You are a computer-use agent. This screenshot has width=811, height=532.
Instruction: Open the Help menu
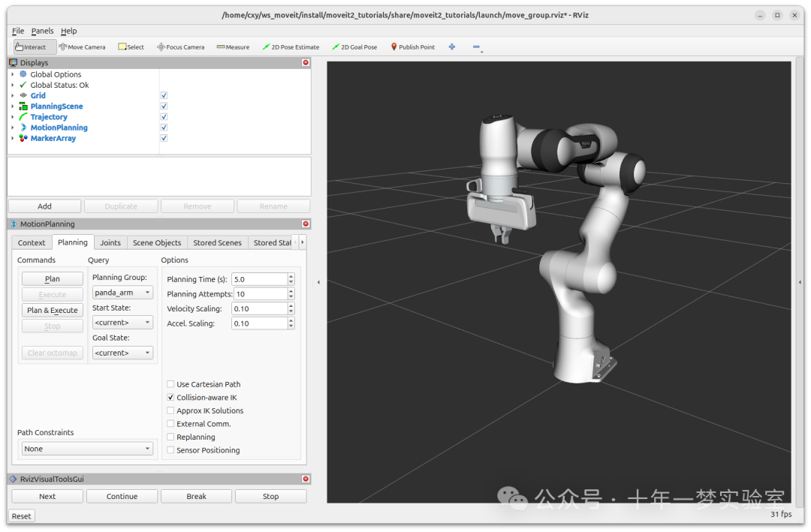[69, 31]
